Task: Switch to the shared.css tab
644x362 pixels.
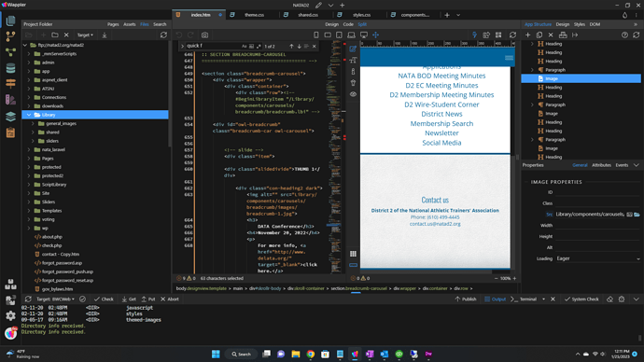Action: (x=308, y=15)
